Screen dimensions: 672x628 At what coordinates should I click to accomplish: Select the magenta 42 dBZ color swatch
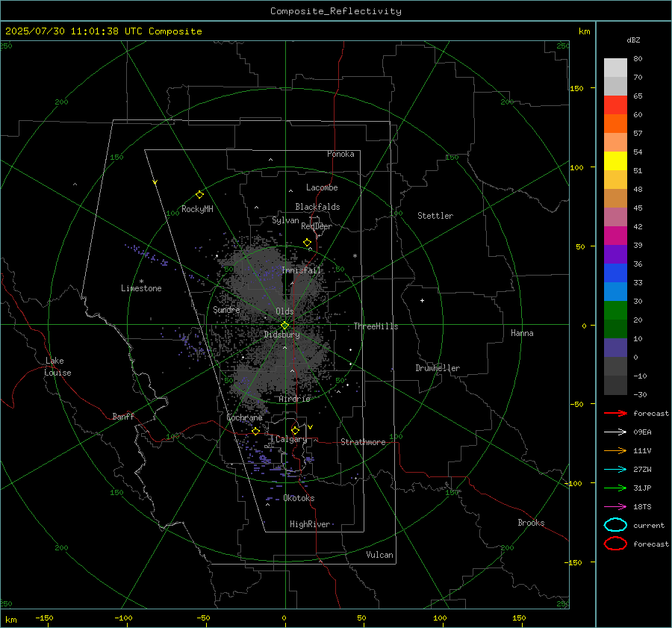[615, 235]
